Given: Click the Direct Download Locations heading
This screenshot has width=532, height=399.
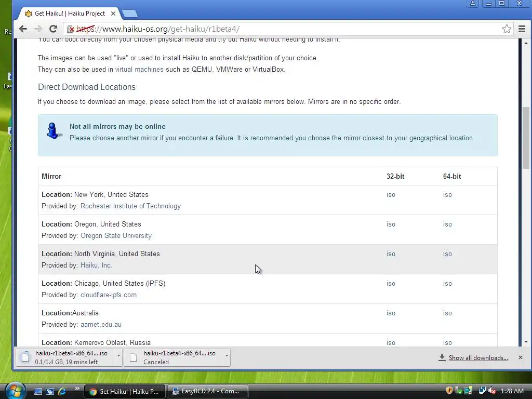Looking at the screenshot, I should (87, 87).
